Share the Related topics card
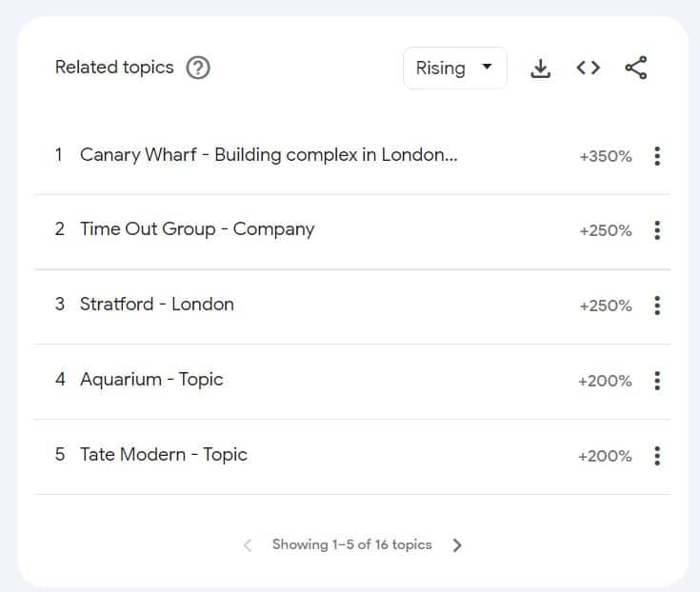The width and height of the screenshot is (700, 592). coord(636,69)
